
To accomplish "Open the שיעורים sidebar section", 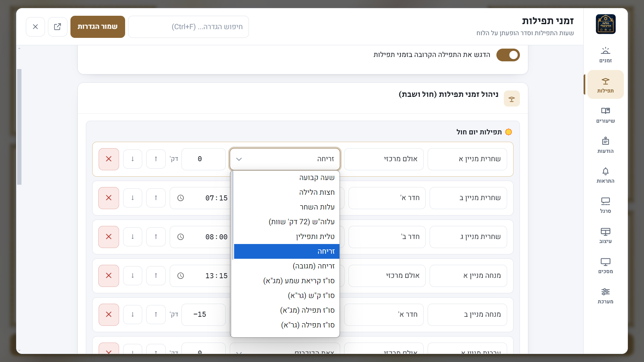I will click(x=605, y=115).
